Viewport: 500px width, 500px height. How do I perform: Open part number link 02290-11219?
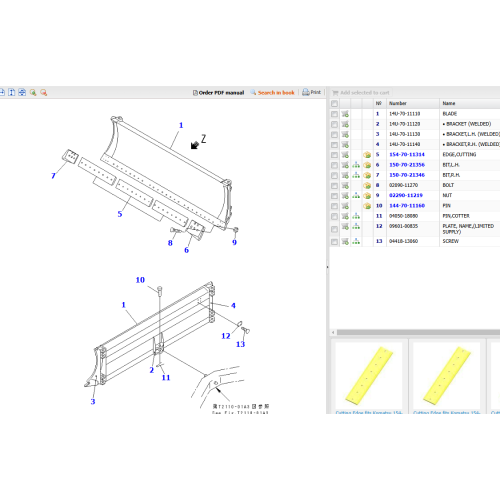tap(406, 195)
